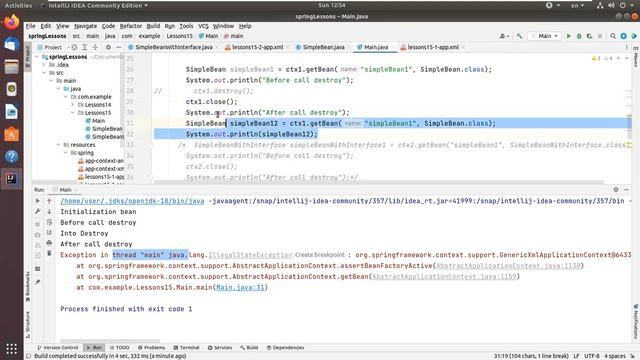
Task: Click the openjdk-18 java path link
Action: pyautogui.click(x=132, y=201)
